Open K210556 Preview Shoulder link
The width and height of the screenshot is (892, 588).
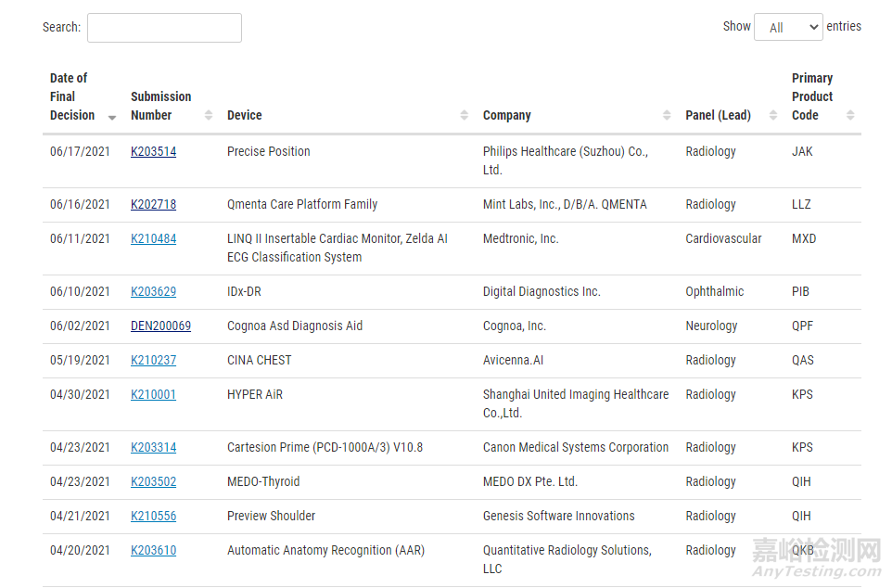(x=153, y=517)
